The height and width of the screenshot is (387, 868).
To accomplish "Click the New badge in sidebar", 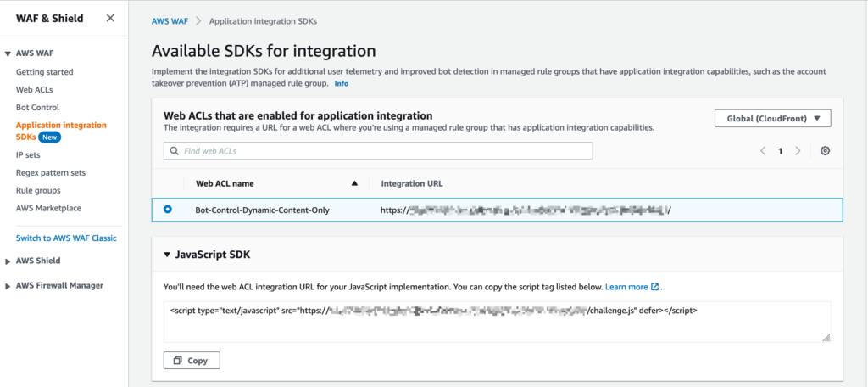I will (50, 137).
